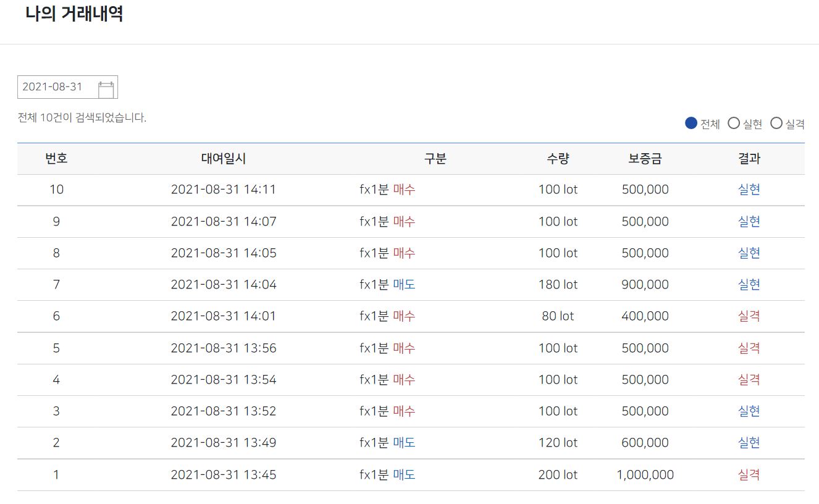This screenshot has width=819, height=504.
Task: Click fx1분 매도 in the 14:04 row
Action: (x=387, y=284)
